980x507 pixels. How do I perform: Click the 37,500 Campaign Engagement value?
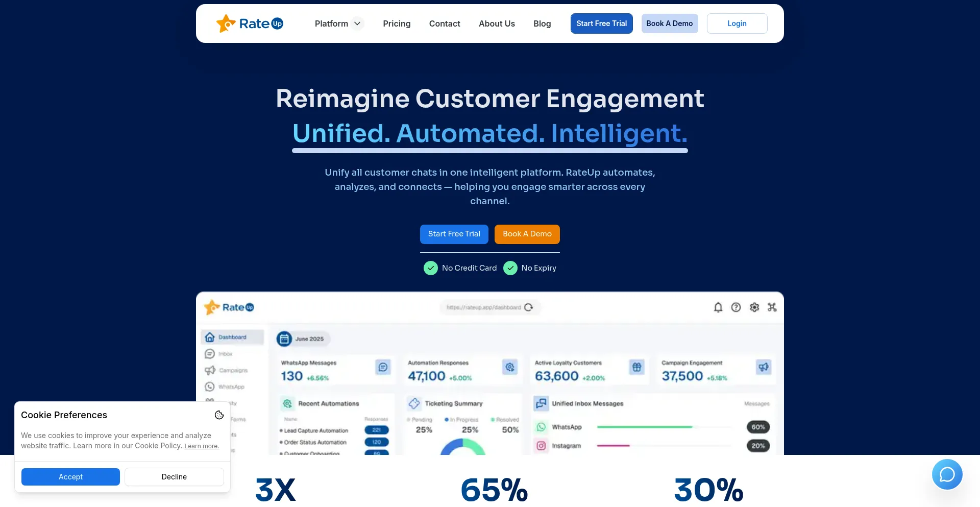pyautogui.click(x=682, y=376)
